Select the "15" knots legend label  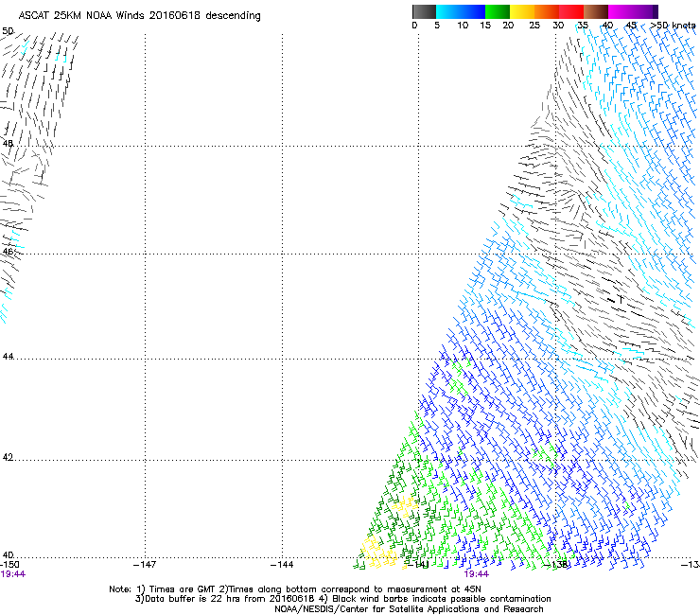(485, 26)
